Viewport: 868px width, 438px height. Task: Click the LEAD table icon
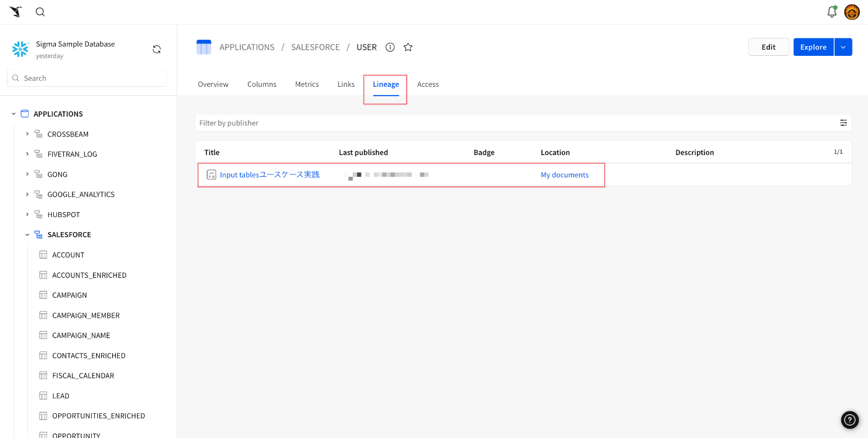43,396
